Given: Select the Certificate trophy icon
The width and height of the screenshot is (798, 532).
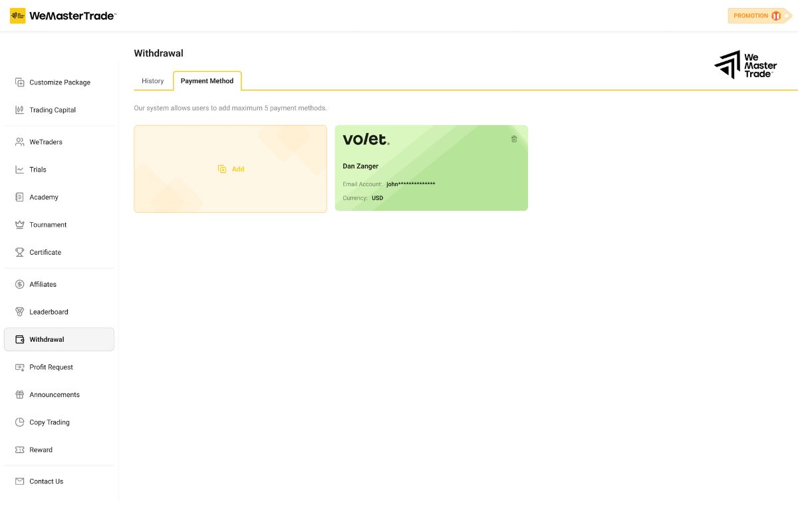Looking at the screenshot, I should [x=19, y=252].
